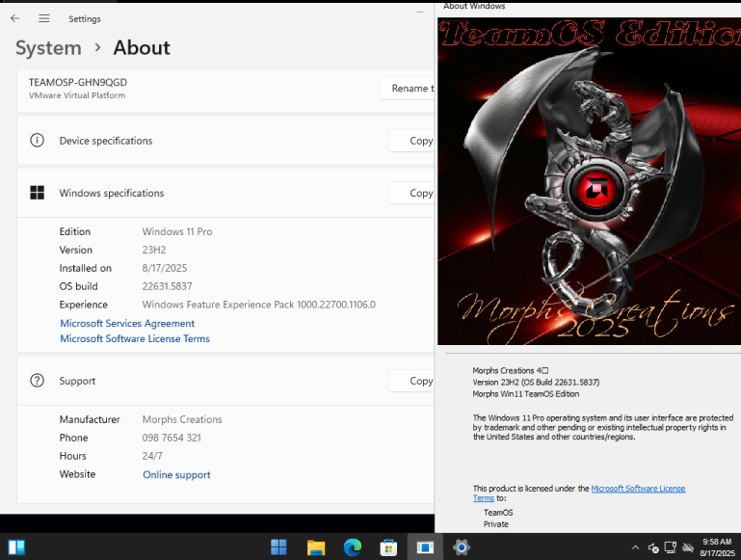The image size is (741, 560).
Task: Launch Microsoft Edge from the taskbar
Action: [352, 547]
